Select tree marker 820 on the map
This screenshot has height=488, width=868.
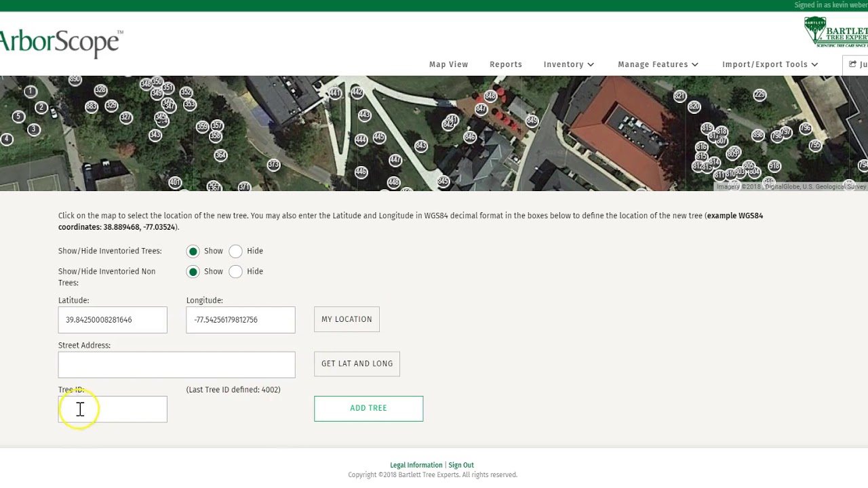[x=694, y=106]
